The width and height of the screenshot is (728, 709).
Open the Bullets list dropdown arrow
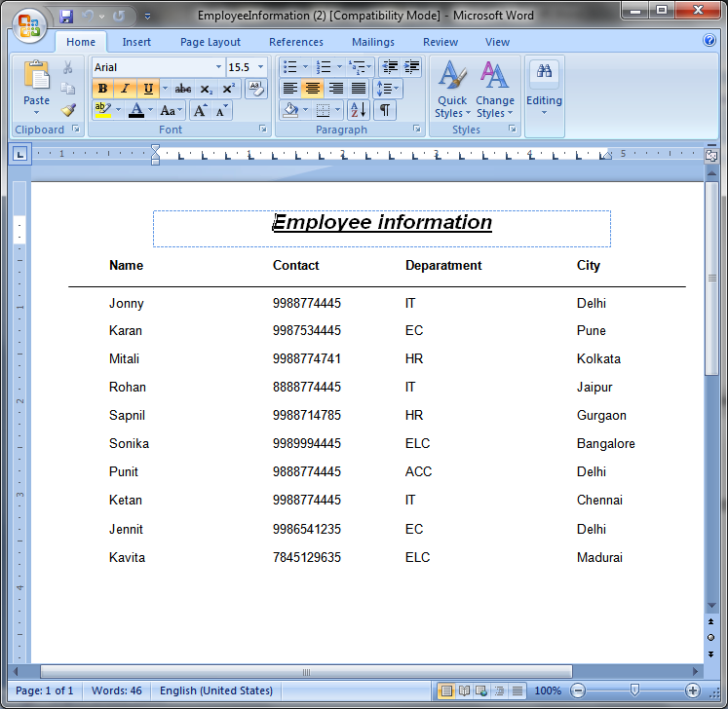click(305, 67)
